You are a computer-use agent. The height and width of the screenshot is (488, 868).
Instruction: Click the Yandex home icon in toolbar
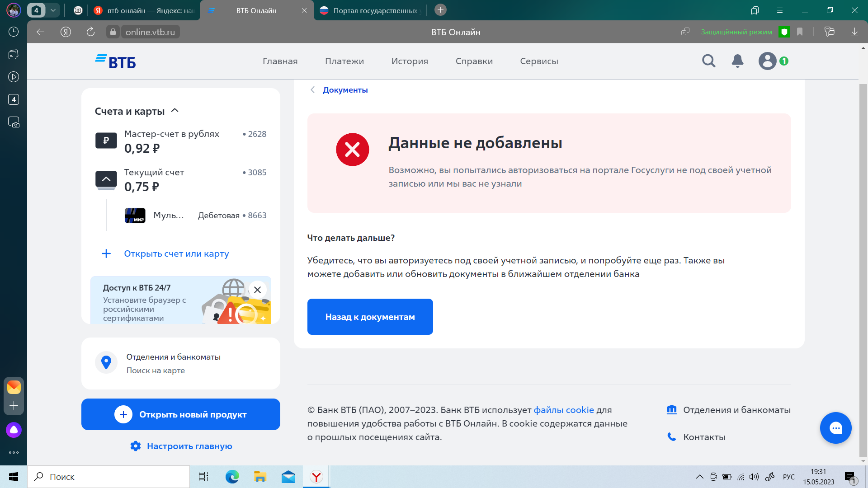pyautogui.click(x=66, y=32)
